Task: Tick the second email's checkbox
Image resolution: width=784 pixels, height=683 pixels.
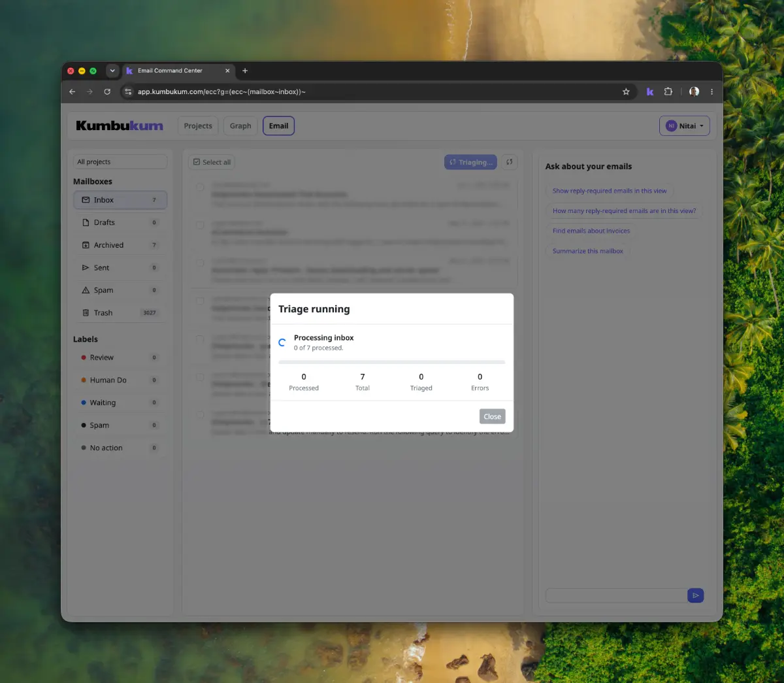Action: click(x=201, y=225)
